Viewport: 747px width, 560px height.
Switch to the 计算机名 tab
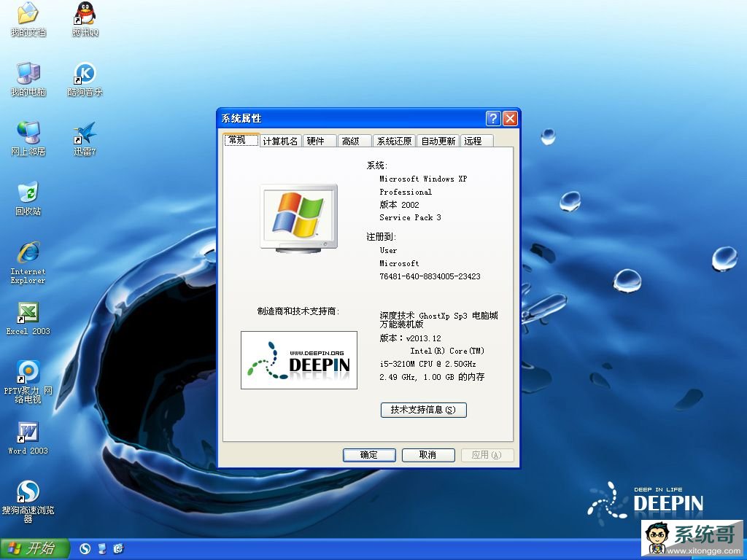pyautogui.click(x=281, y=141)
